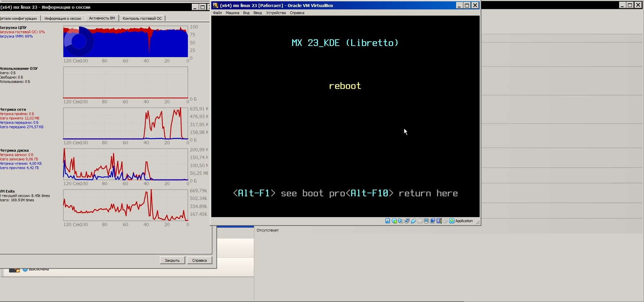The image size is (644, 302).
Task: Click the hard disk activity indicator icon
Action: pos(388,221)
